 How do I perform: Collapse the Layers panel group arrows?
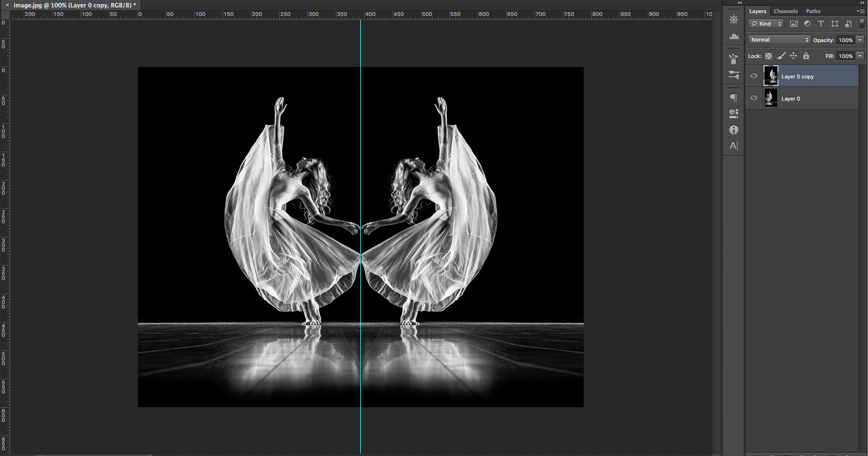862,3
